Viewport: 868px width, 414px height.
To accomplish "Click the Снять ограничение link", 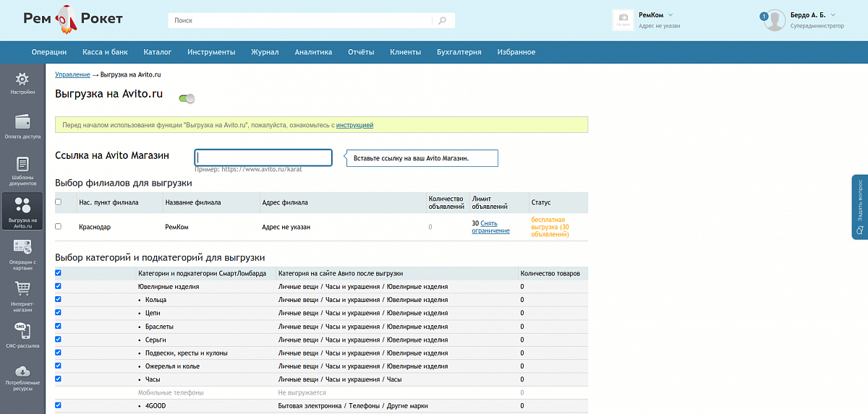I will [x=491, y=227].
